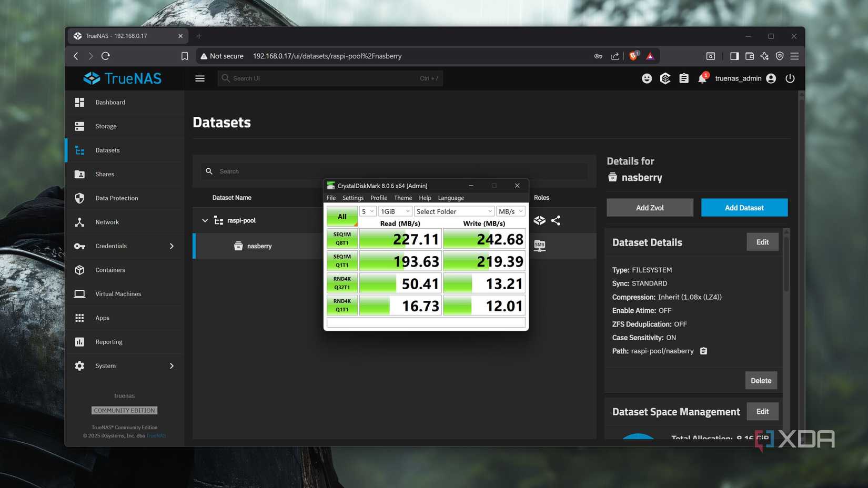Run all benchmarks with All button
Viewport: 868px width, 488px height.
342,217
